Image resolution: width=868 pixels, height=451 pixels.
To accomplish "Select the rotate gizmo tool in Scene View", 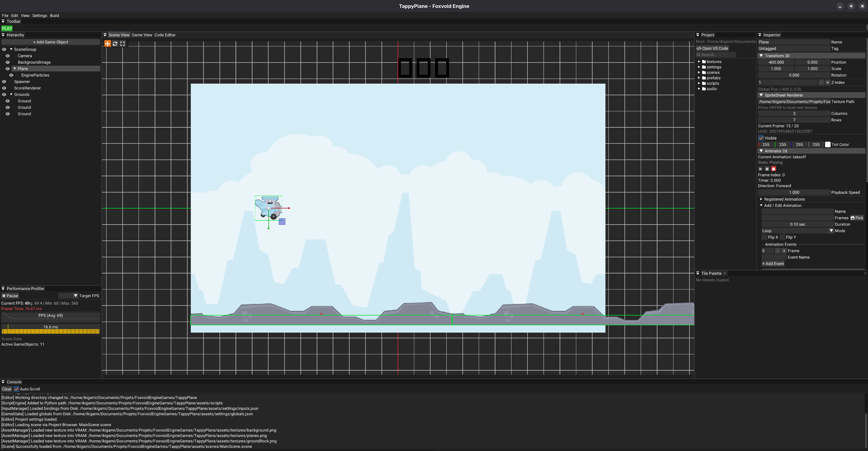I will 115,43.
